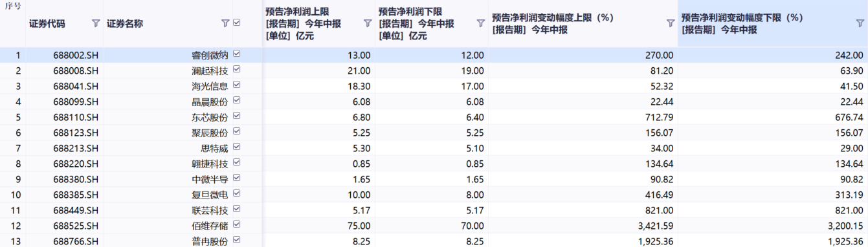
Task: Click upper profit value 18.30
Action: tap(359, 87)
